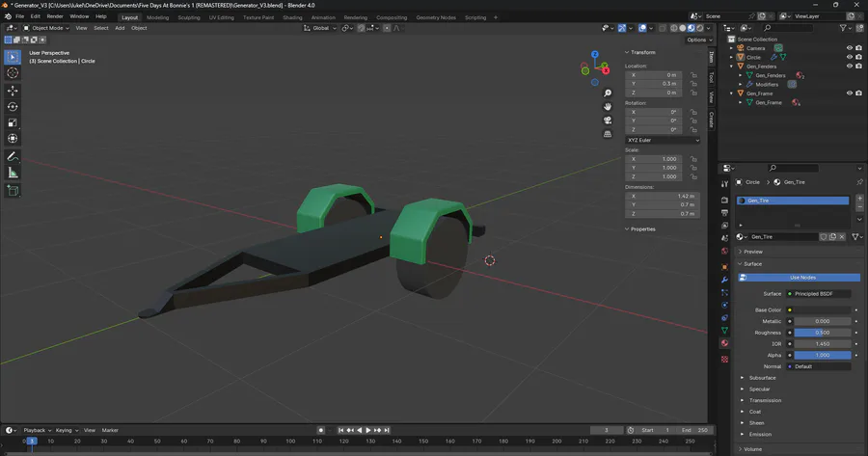Open the Window menu
The width and height of the screenshot is (868, 456).
pos(79,16)
